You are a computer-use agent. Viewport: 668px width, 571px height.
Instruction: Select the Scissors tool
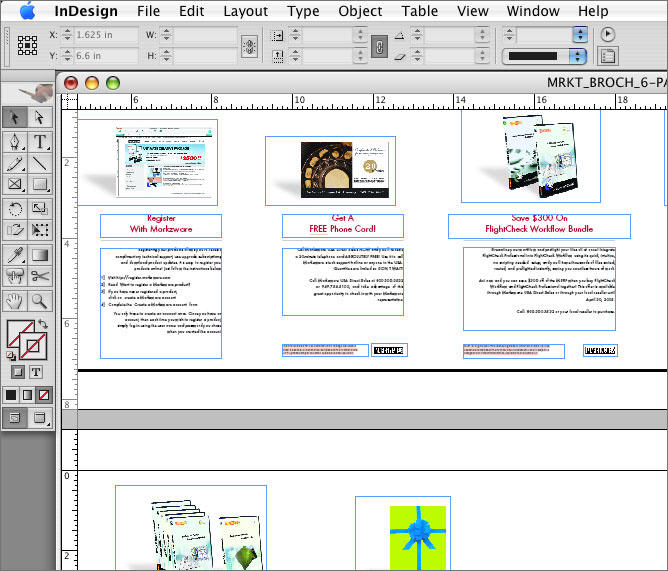40,276
